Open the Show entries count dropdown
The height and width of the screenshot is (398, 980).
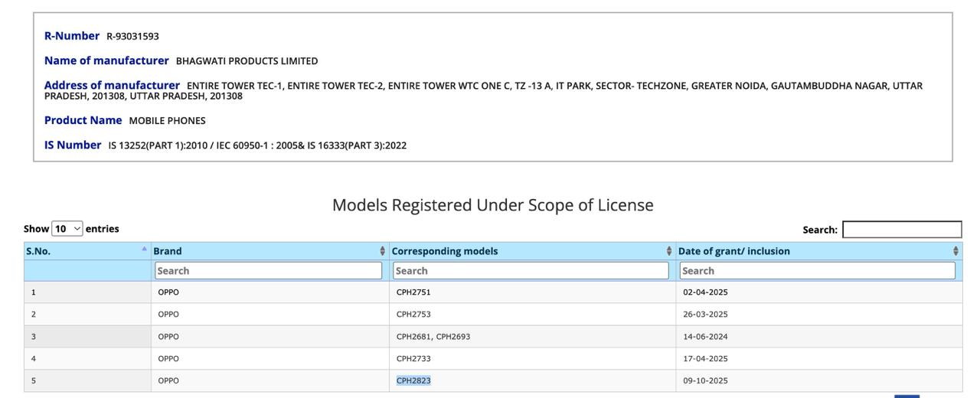pos(67,229)
